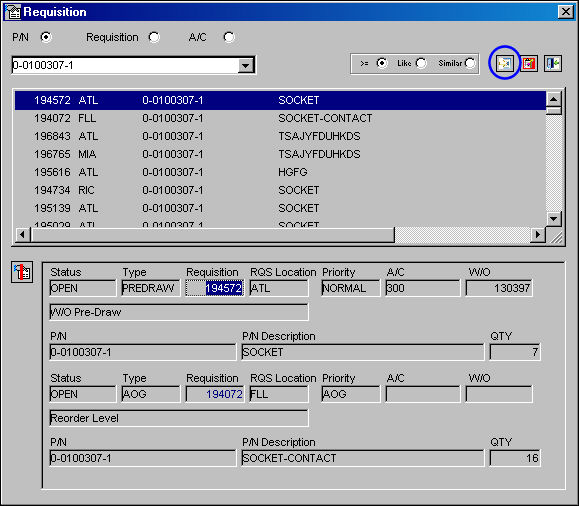Screen dimensions: 579x506
Task: Open the part number combo box dropdown arrow
Action: (x=246, y=66)
